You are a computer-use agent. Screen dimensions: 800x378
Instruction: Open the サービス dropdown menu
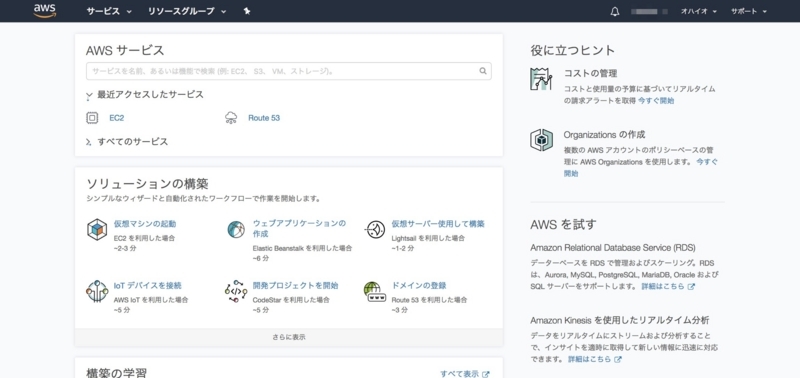pos(109,11)
